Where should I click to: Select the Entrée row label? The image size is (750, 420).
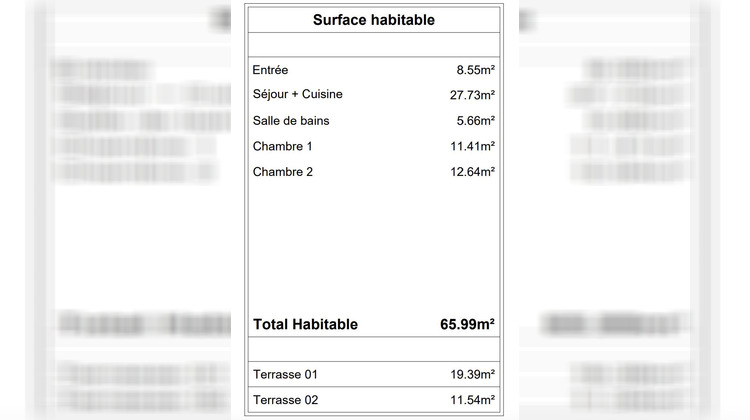270,70
